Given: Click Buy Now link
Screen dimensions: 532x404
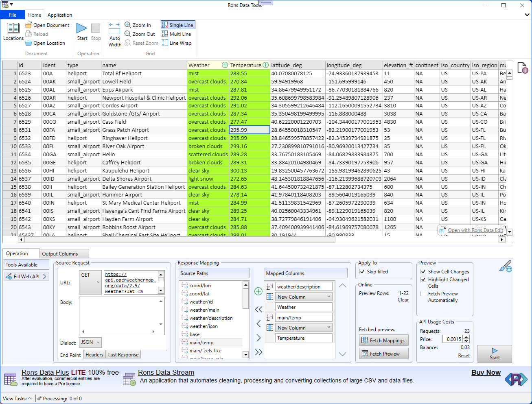Looking at the screenshot, I should point(486,373).
